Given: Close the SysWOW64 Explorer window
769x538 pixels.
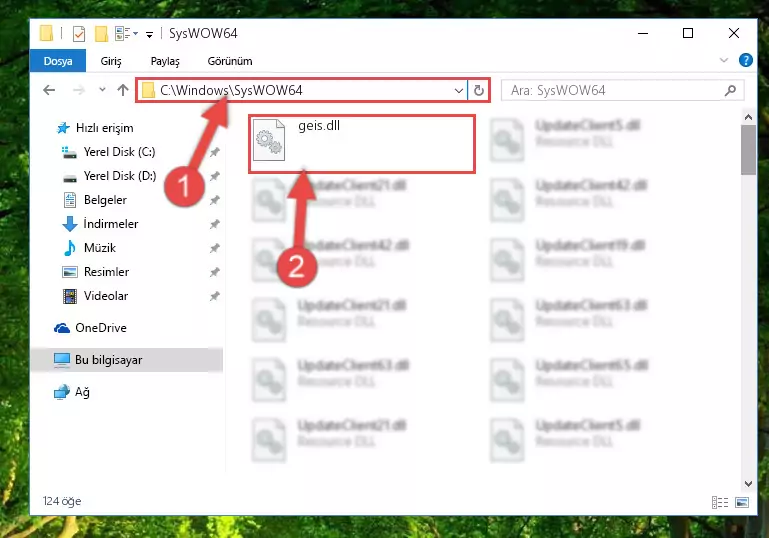Looking at the screenshot, I should pos(734,33).
